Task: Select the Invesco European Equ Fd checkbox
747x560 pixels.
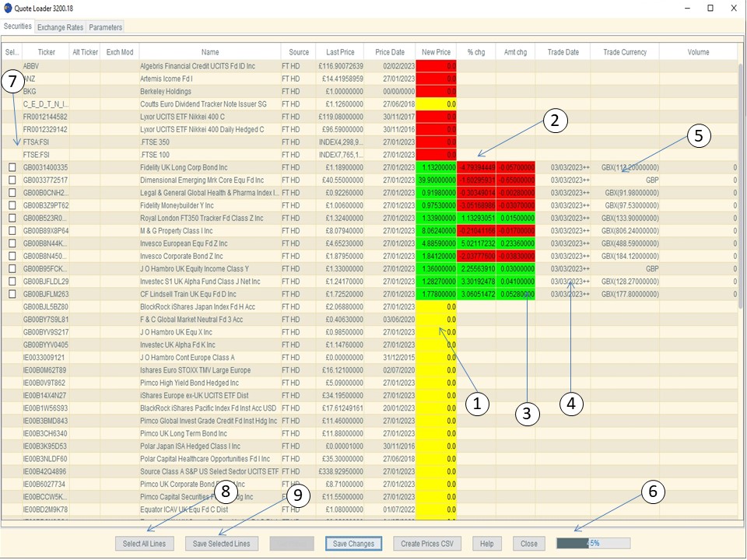Action: (x=12, y=243)
